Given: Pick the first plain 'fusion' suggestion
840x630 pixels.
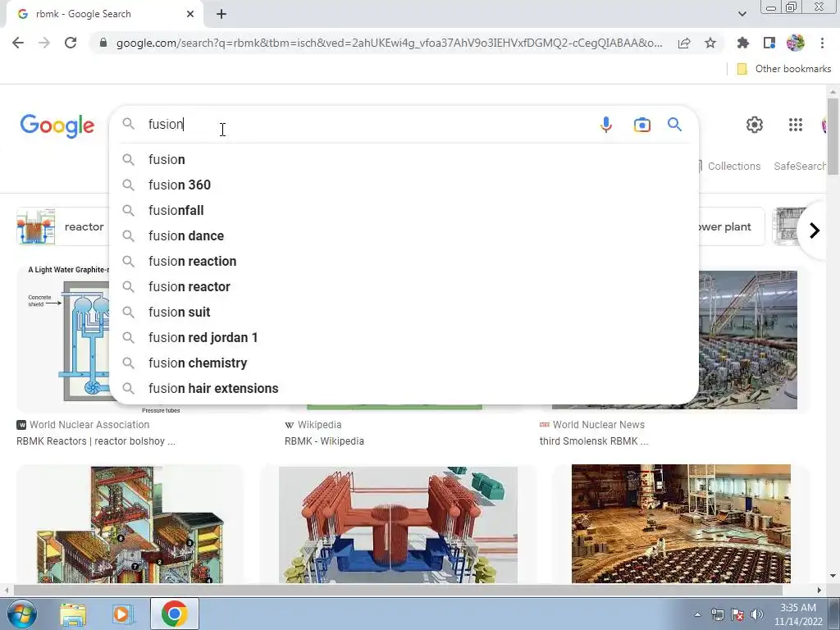Looking at the screenshot, I should pyautogui.click(x=404, y=160).
